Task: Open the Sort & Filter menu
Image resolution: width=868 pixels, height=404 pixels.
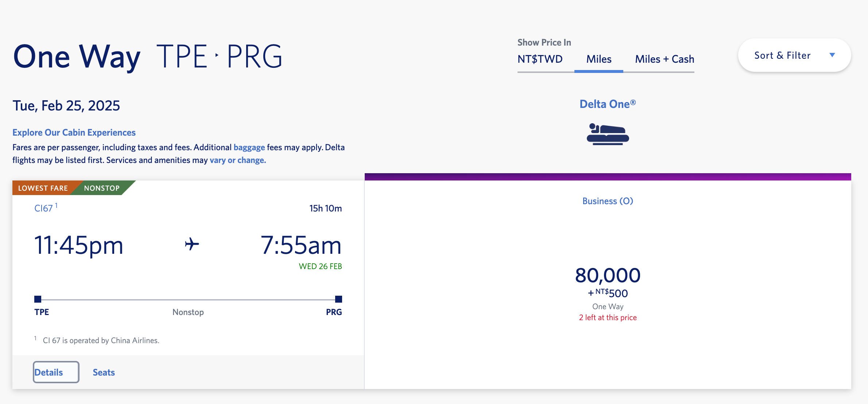Action: [795, 55]
